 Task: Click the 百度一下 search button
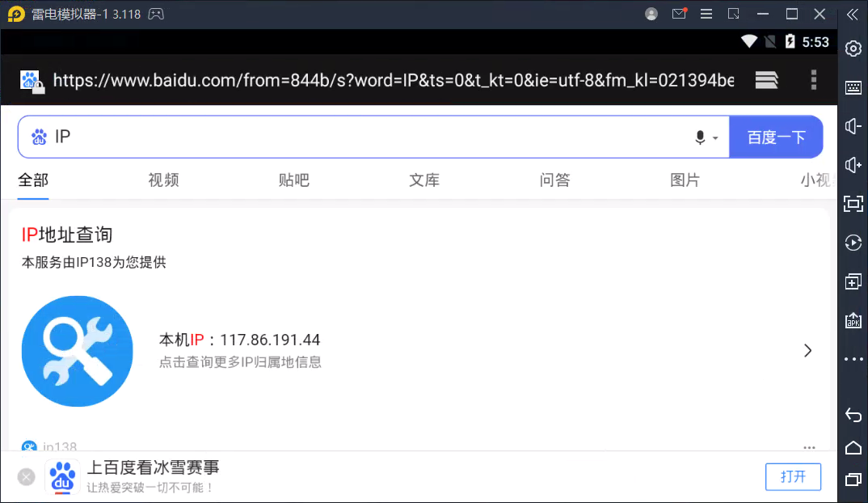pyautogui.click(x=776, y=137)
